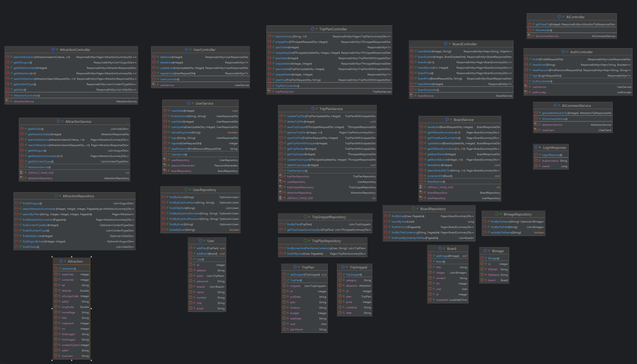Select the registerUser method in UserController
Image resolution: width=637 pixels, height=364 pixels.
tap(200, 74)
